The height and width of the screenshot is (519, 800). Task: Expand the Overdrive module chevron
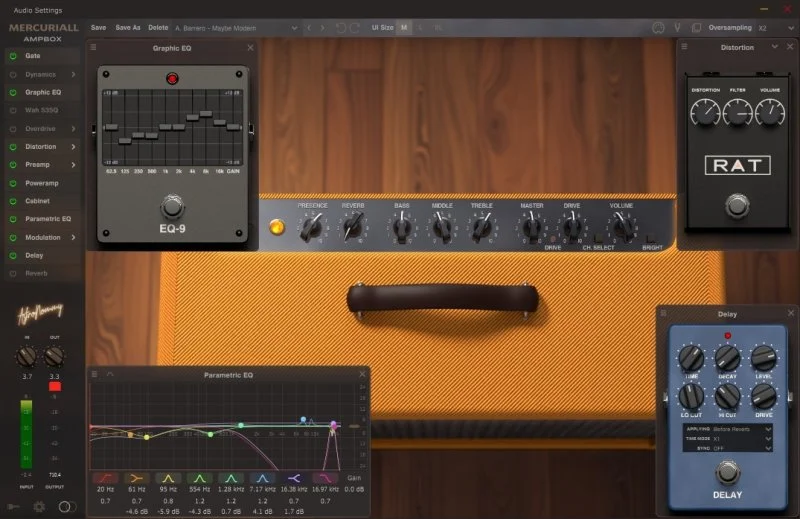coord(73,129)
